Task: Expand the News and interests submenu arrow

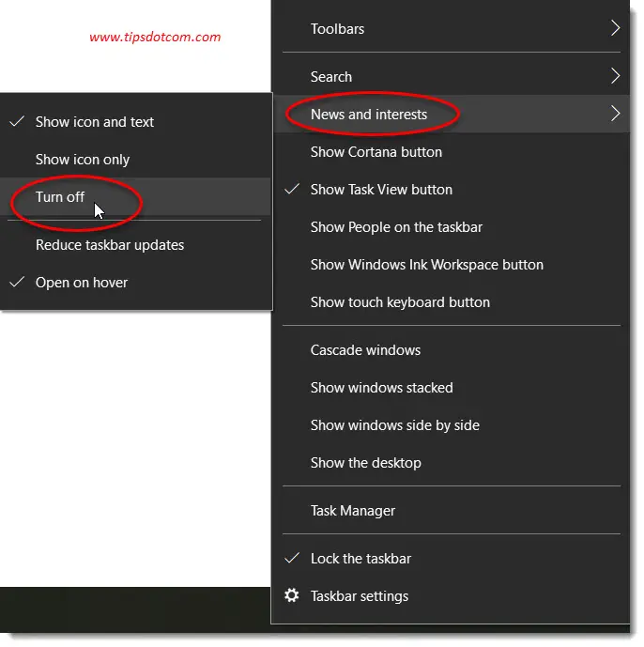Action: pos(615,115)
